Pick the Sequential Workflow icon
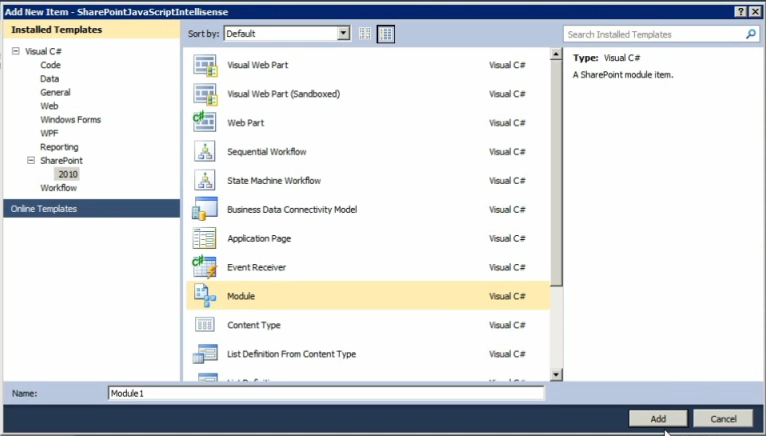766x436 pixels. (205, 152)
